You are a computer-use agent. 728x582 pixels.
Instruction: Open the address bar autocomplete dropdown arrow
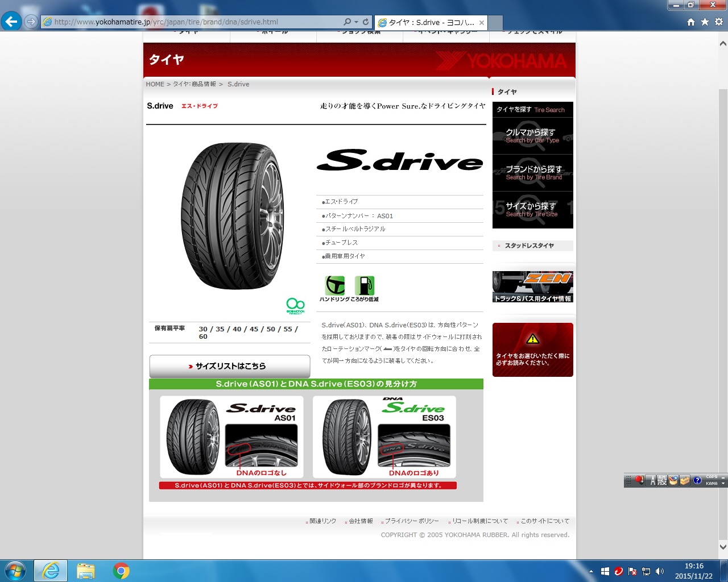tap(356, 22)
